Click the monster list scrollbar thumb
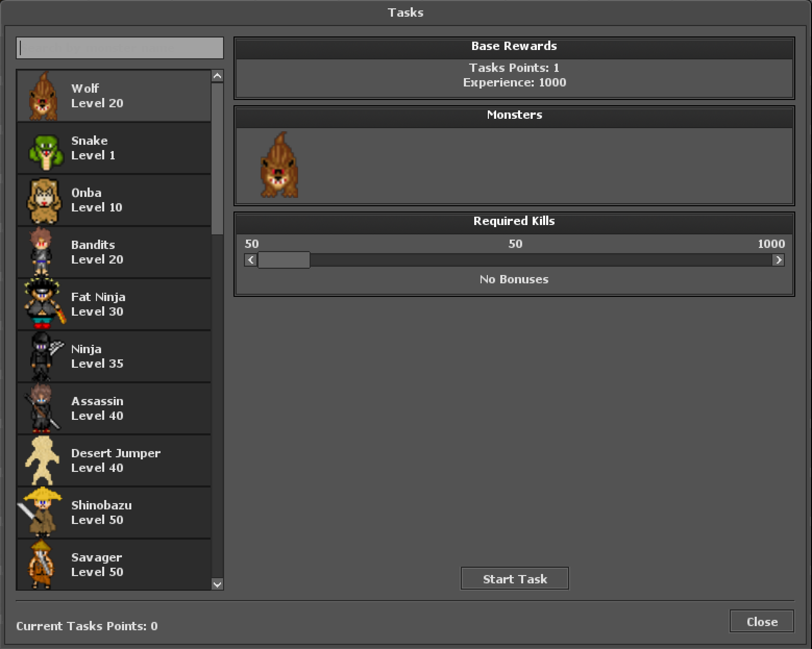The height and width of the screenshot is (649, 812). pos(217,159)
